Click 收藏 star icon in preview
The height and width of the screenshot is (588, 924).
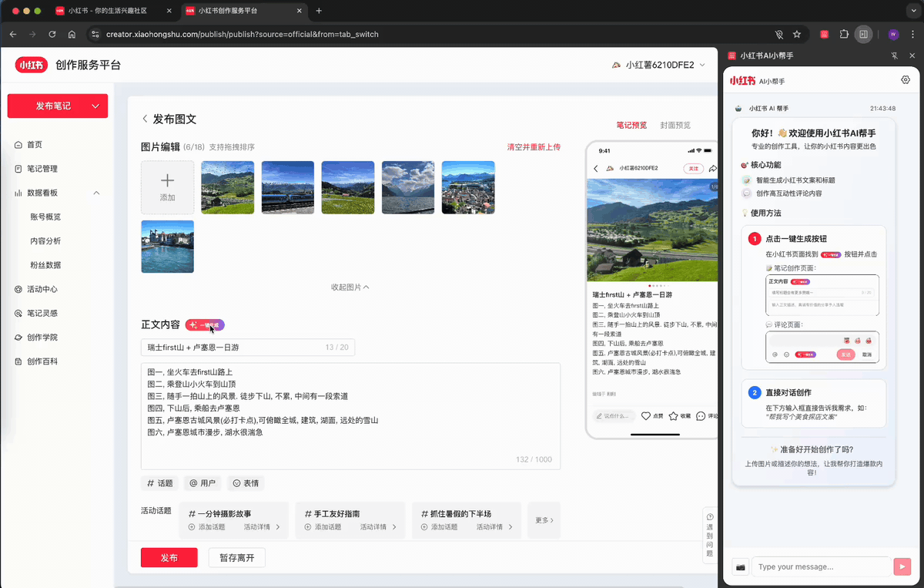tap(674, 415)
